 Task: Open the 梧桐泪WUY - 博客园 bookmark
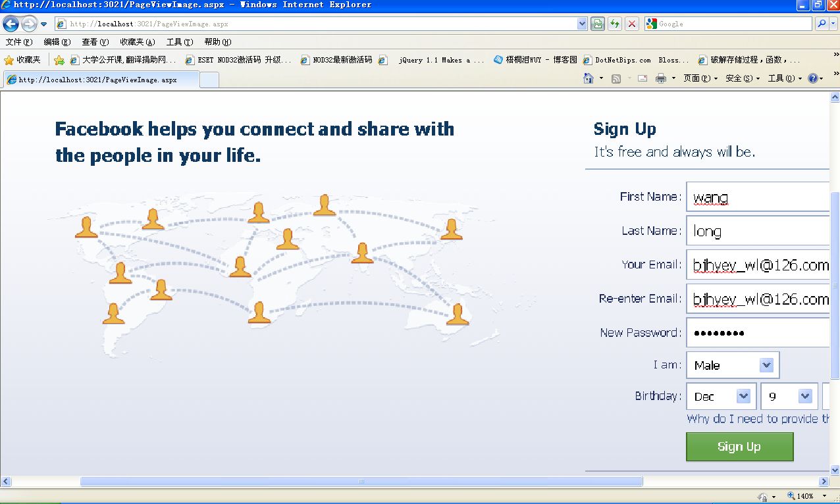pyautogui.click(x=536, y=60)
